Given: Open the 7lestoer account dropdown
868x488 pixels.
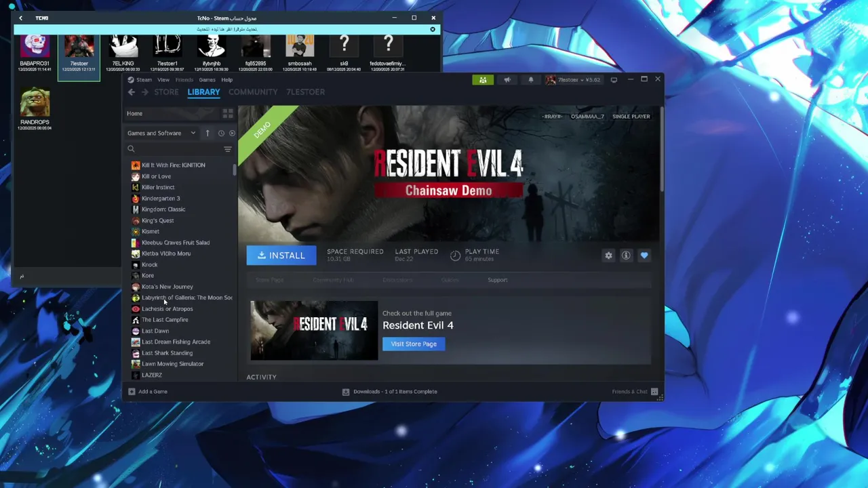Looking at the screenshot, I should 574,80.
